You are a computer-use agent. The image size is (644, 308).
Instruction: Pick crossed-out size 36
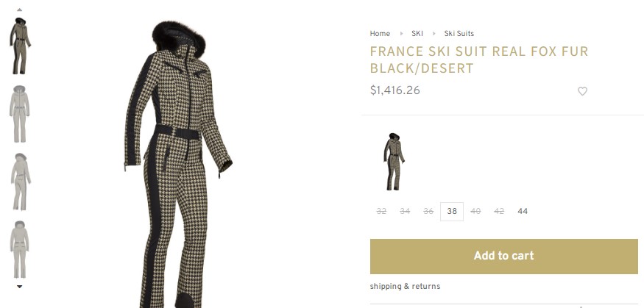point(428,211)
